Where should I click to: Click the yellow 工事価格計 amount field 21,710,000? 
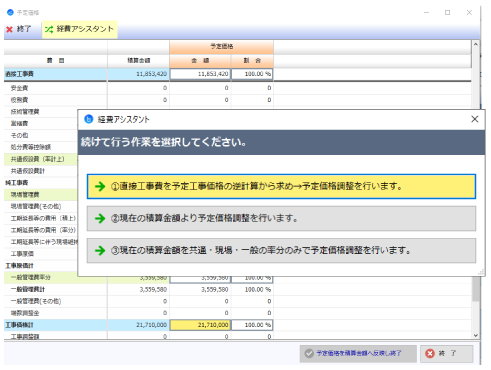pyautogui.click(x=200, y=325)
